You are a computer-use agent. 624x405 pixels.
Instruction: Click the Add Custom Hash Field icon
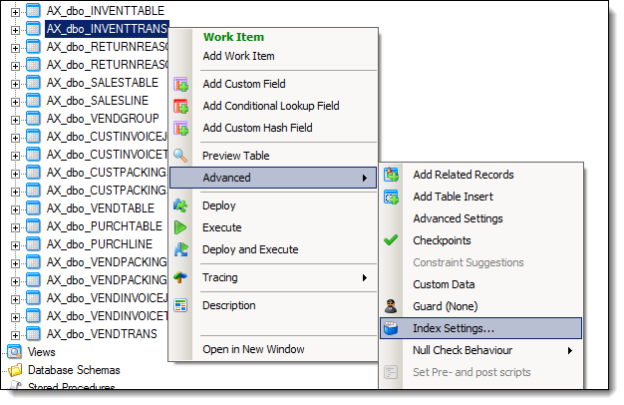[x=181, y=128]
